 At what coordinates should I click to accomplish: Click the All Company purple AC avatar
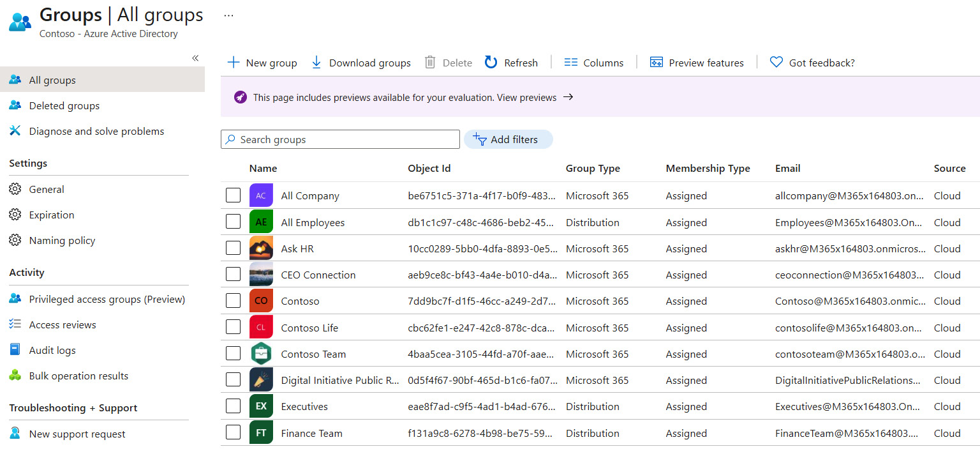[x=261, y=195]
